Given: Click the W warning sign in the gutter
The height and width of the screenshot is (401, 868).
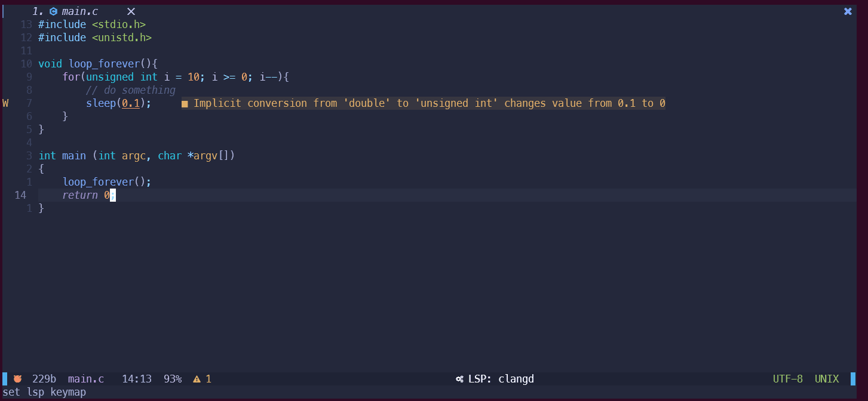Looking at the screenshot, I should (x=5, y=103).
